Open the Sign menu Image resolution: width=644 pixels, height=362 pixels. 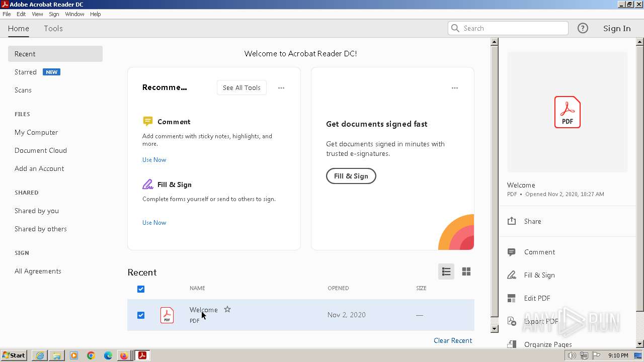pos(54,14)
